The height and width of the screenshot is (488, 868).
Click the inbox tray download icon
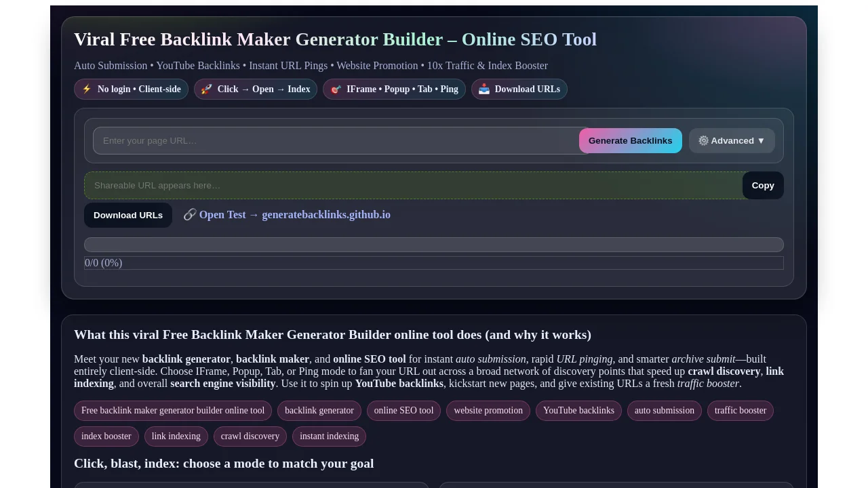point(484,89)
